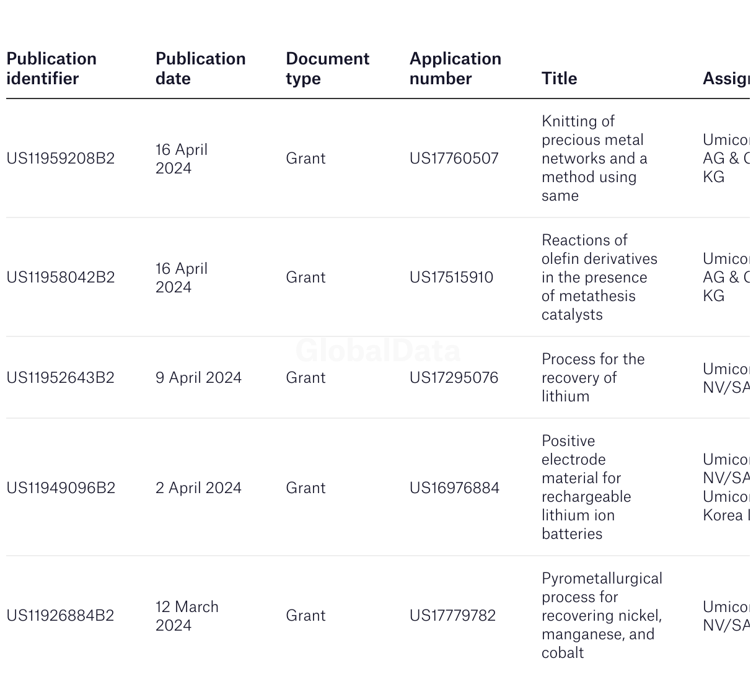
Task: Open publication US11926884B2
Action: 61,616
